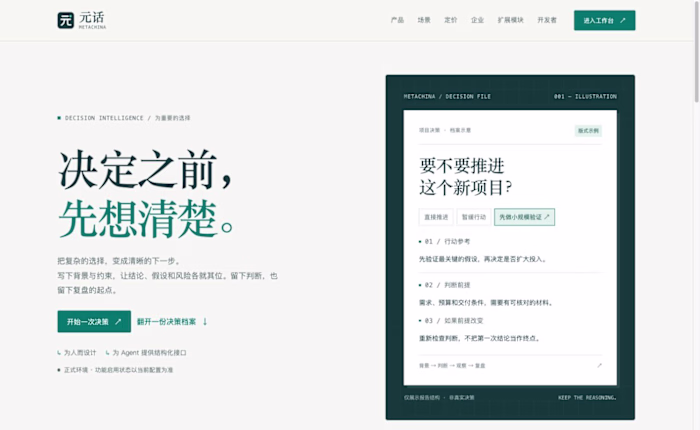The height and width of the screenshot is (430, 700).
Task: Click the 背景 → 判断 → 观察 → 复盘 text
Action: click(452, 366)
